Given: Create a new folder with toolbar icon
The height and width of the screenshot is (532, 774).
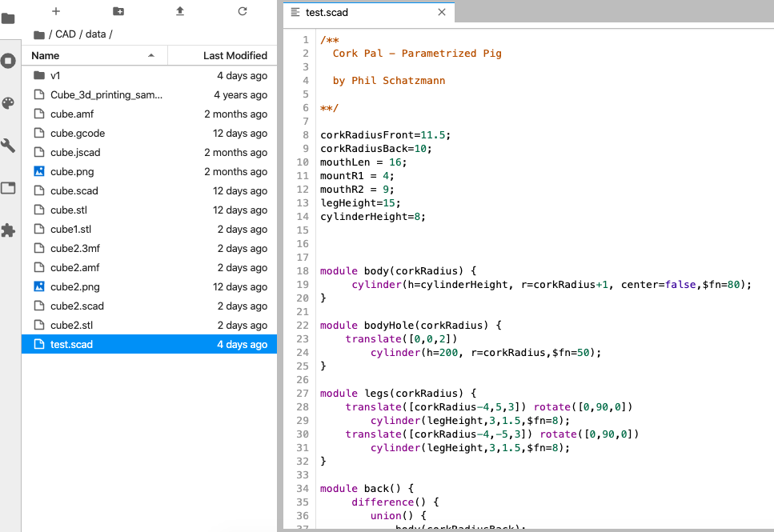Looking at the screenshot, I should [118, 11].
